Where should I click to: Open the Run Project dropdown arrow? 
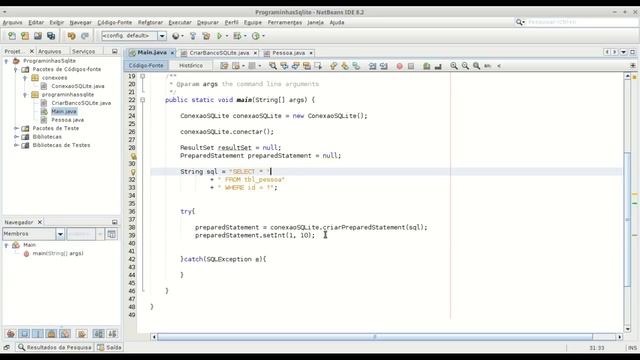(227, 36)
